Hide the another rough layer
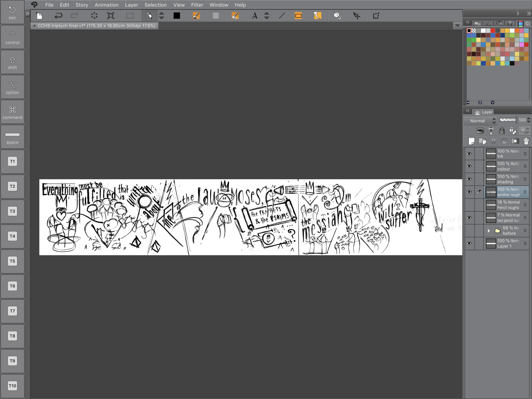Screen dimensions: 532x399 (x=469, y=192)
